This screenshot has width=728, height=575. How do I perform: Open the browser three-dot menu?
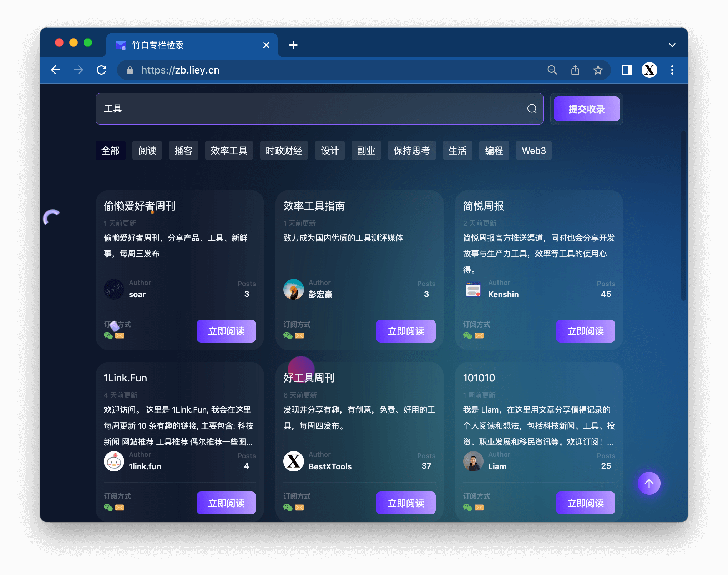tap(672, 70)
